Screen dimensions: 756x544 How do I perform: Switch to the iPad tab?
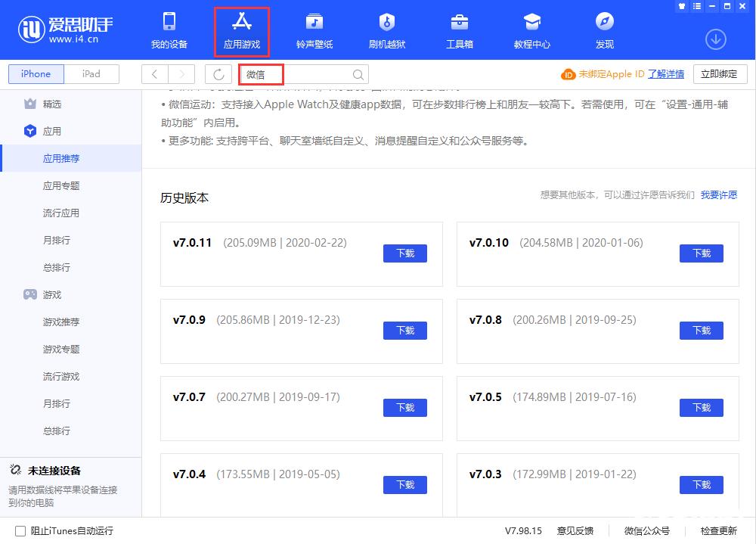(91, 74)
